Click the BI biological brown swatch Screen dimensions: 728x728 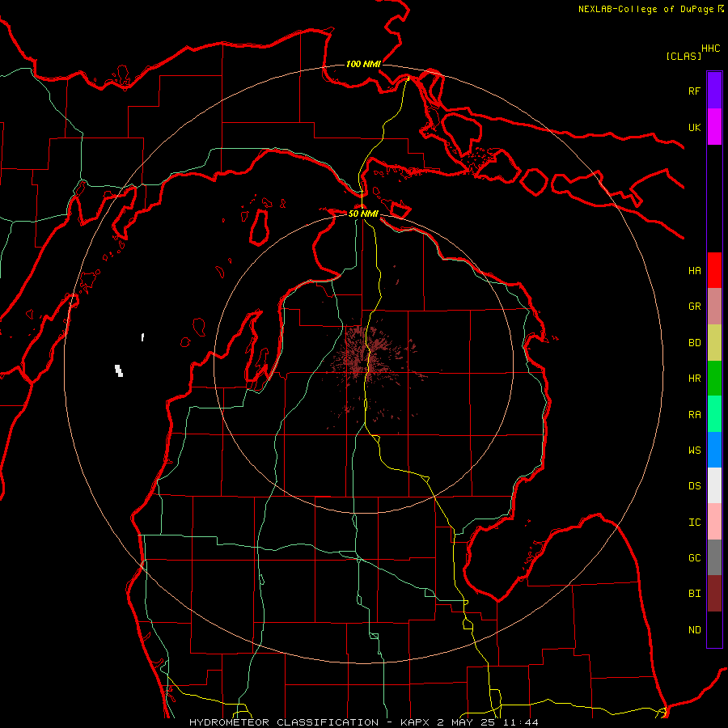pyautogui.click(x=714, y=594)
